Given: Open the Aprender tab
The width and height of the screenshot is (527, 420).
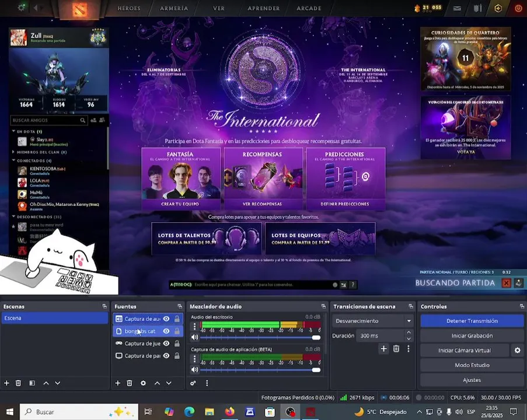Looking at the screenshot, I should point(264,8).
